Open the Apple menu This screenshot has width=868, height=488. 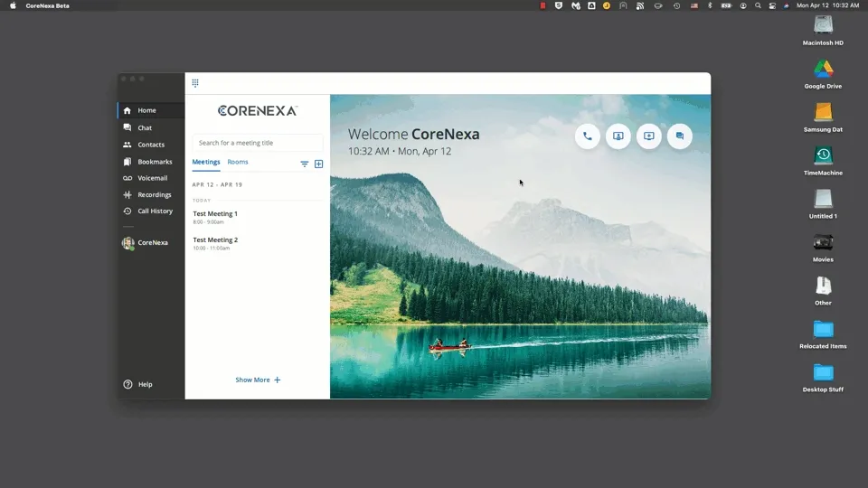click(x=13, y=5)
